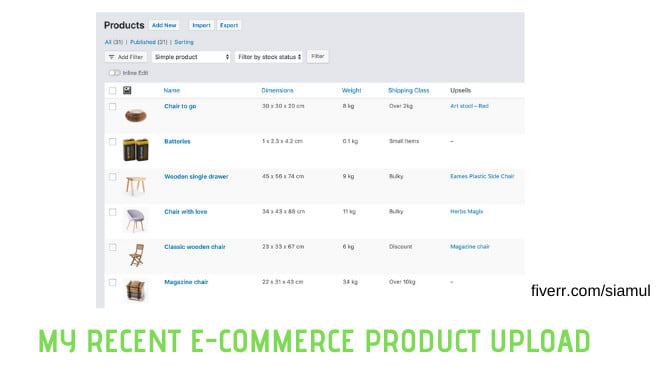Open the Simple product type dropdown
The width and height of the screenshot is (660, 370).
191,57
